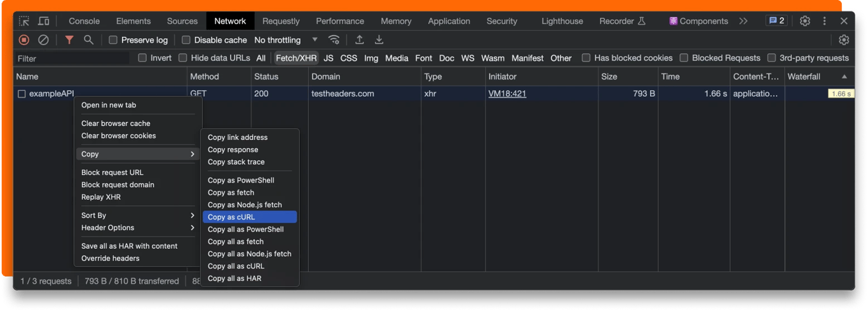Export HAR file download icon
The image size is (868, 311).
coord(379,39)
